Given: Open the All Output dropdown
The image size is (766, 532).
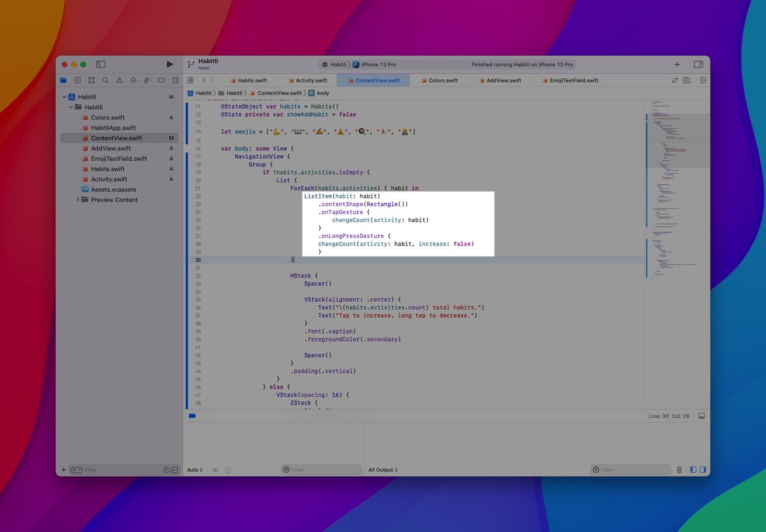Looking at the screenshot, I should tap(383, 470).
